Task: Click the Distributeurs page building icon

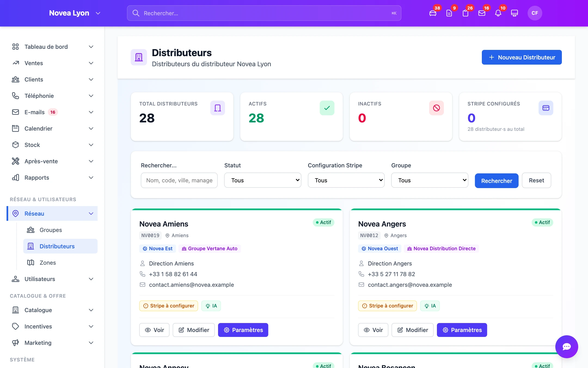Action: click(x=139, y=57)
